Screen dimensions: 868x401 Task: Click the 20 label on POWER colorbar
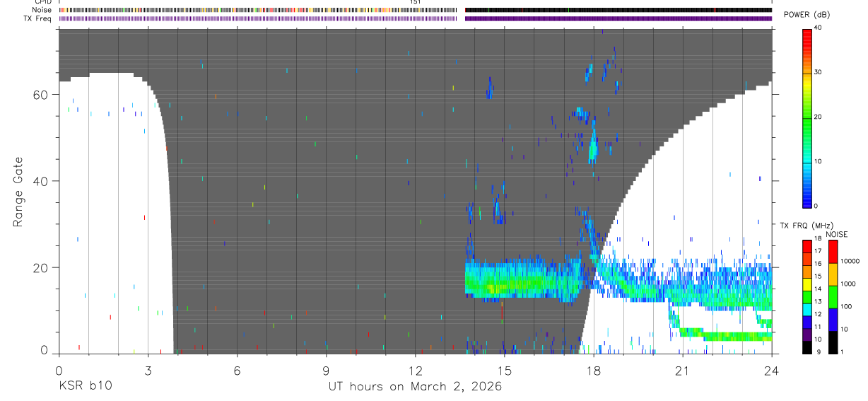[819, 117]
